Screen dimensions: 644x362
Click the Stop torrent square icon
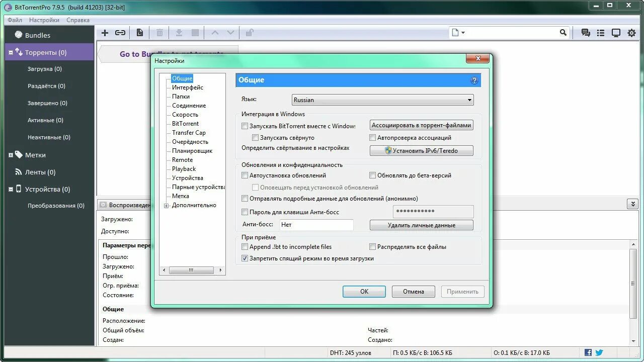[x=195, y=33]
